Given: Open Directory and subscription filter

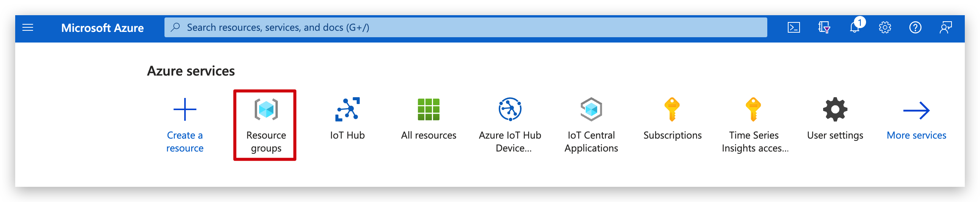Looking at the screenshot, I should pos(824,28).
